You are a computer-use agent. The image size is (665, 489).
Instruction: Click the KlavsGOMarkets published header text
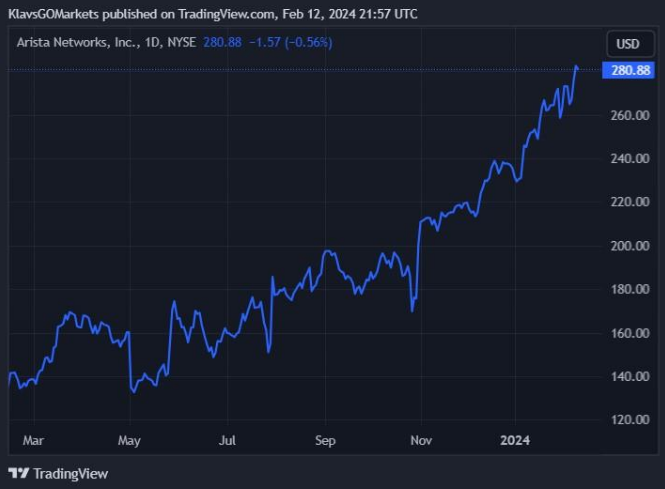click(212, 14)
